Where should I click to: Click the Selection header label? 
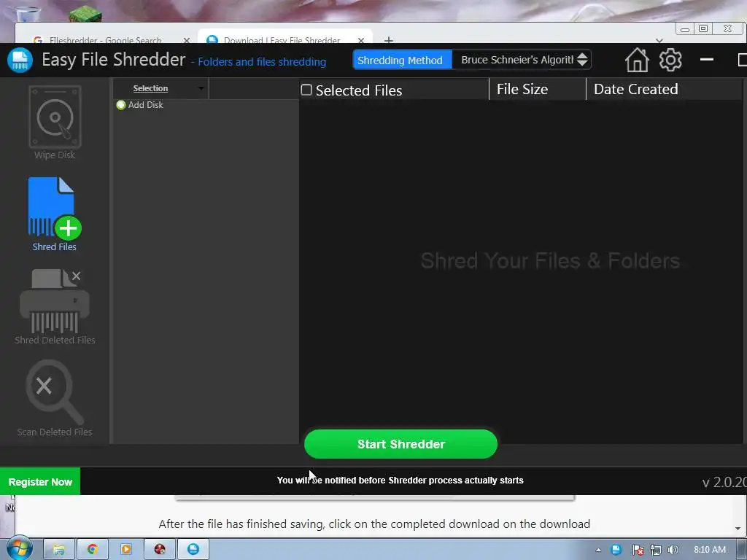(x=150, y=88)
